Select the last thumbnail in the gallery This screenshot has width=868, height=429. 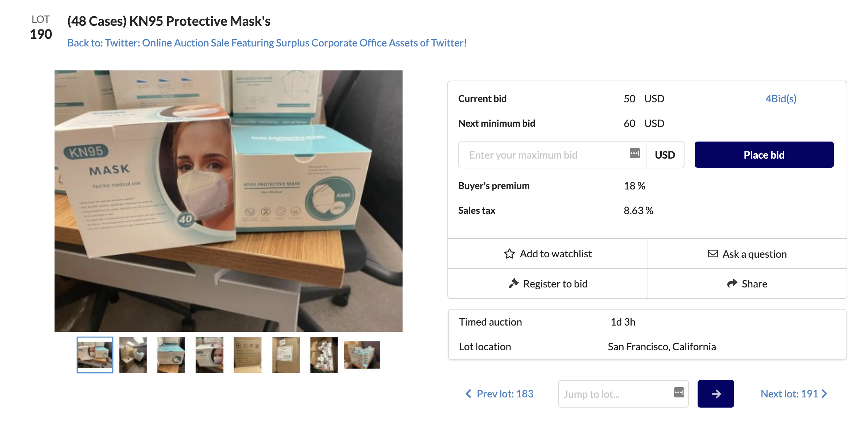[x=362, y=355]
